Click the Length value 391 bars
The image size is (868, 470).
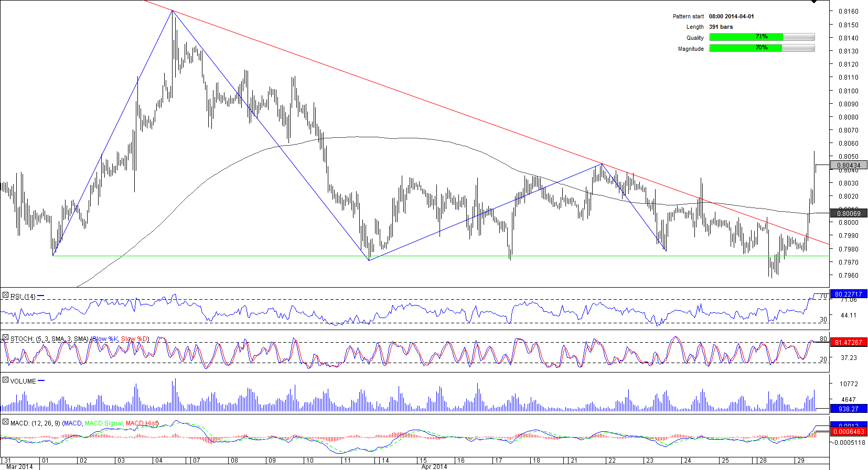point(721,27)
